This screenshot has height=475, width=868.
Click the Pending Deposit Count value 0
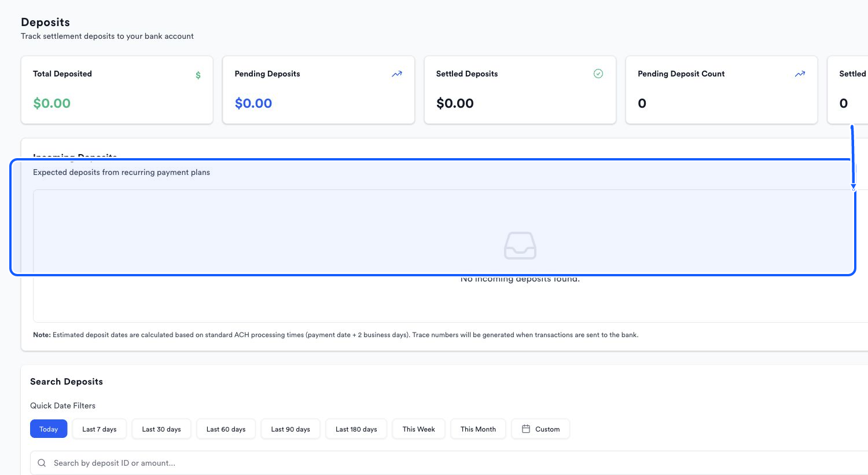click(x=642, y=103)
